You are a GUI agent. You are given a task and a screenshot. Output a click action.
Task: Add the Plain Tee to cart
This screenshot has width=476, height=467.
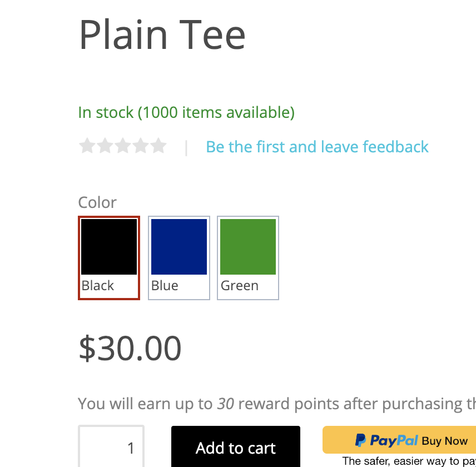pos(236,446)
